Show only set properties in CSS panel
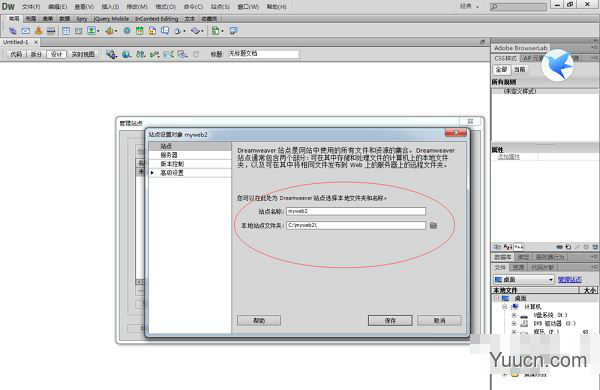The width and height of the screenshot is (600, 390). click(x=518, y=247)
